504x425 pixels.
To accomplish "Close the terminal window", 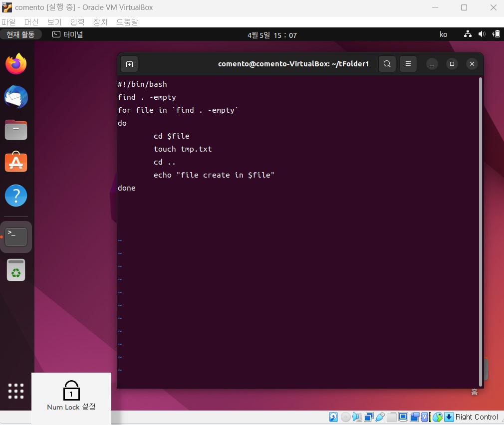I will (x=472, y=64).
